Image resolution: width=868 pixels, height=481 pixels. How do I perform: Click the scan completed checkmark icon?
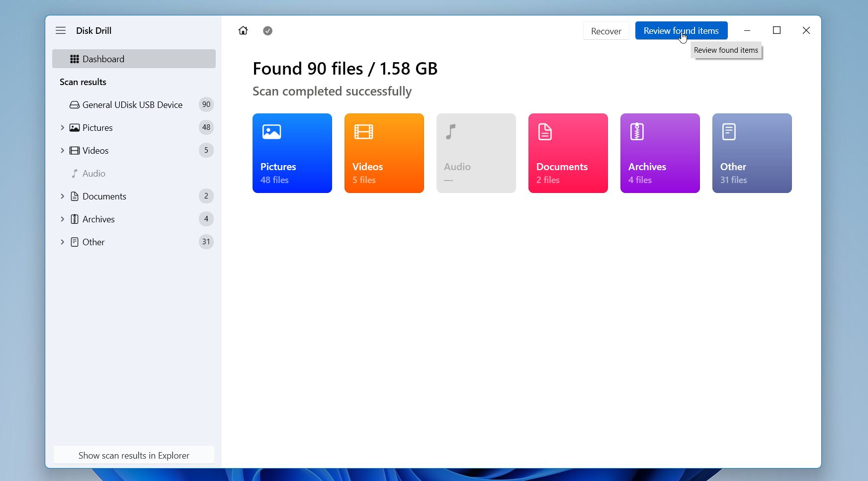tap(268, 30)
